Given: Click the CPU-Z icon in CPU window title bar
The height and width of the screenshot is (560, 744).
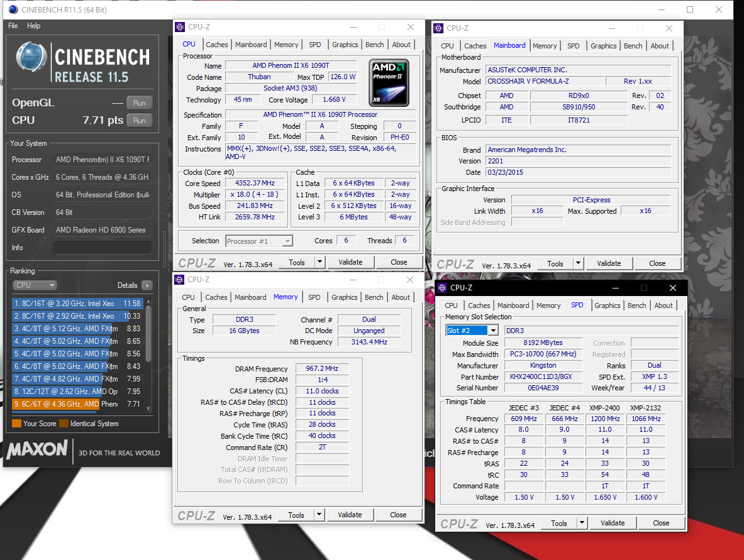Looking at the screenshot, I should 180,27.
